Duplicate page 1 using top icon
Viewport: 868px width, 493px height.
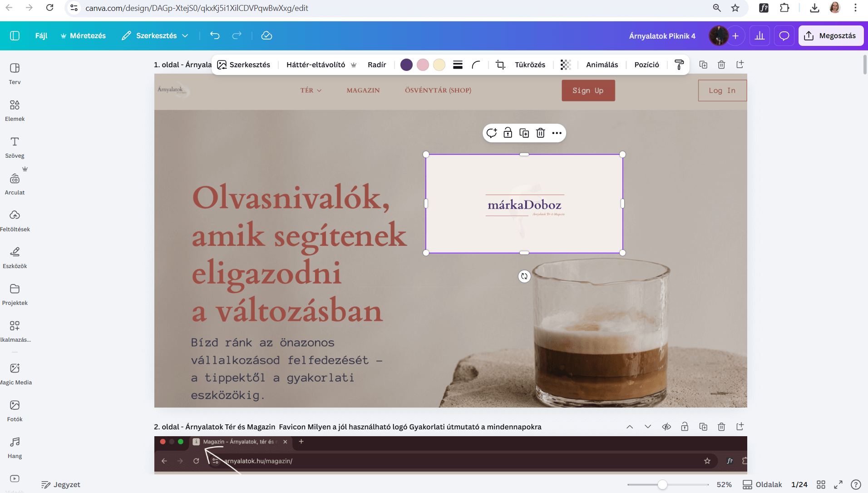(703, 65)
